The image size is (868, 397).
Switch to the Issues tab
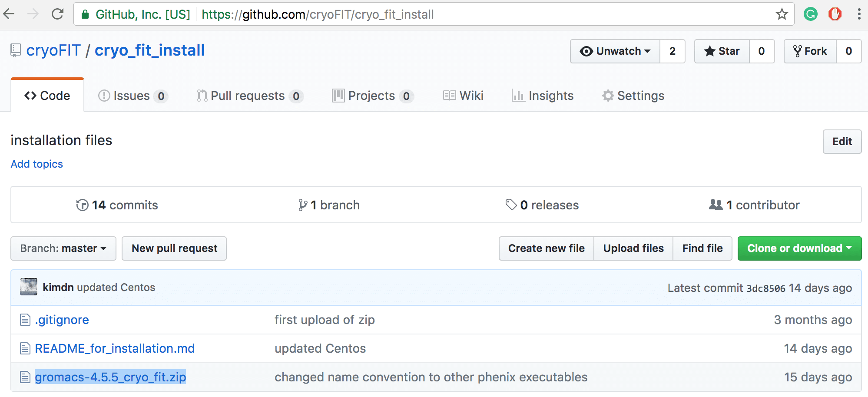[132, 96]
